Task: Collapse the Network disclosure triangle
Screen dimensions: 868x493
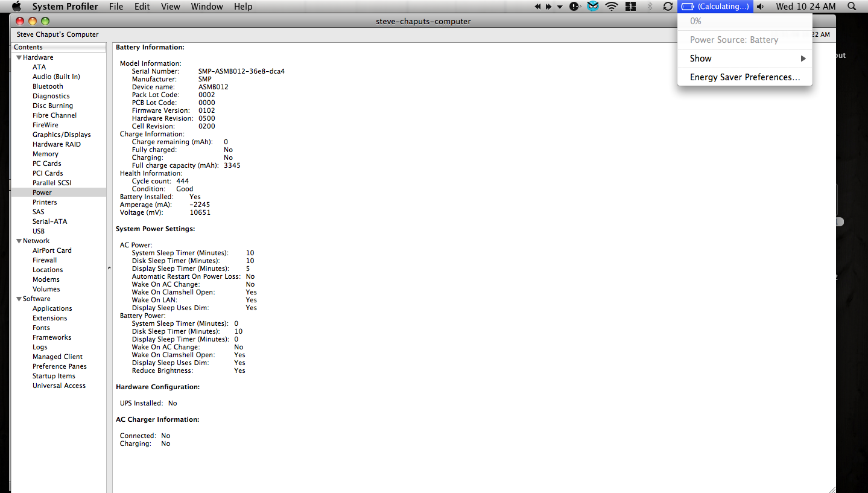Action: 19,241
